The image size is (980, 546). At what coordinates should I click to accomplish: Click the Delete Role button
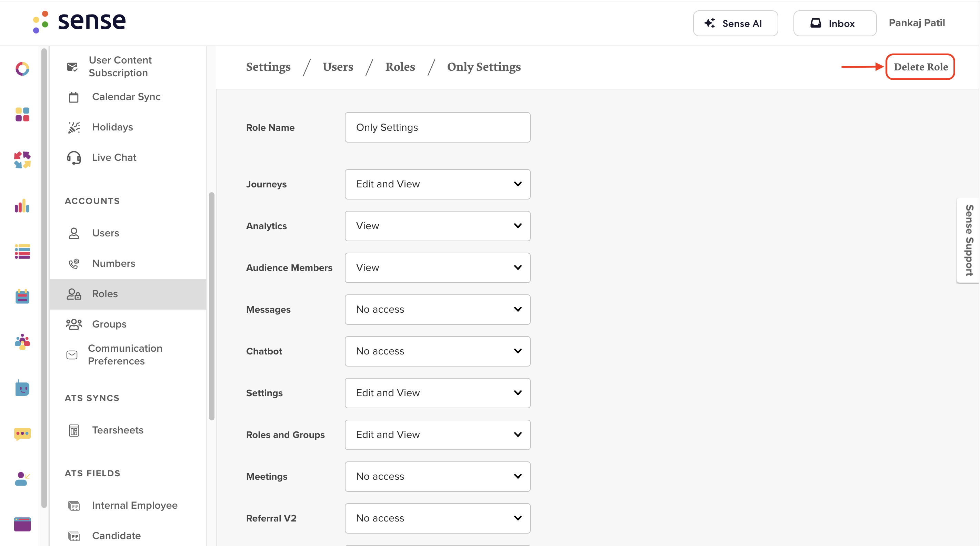921,67
